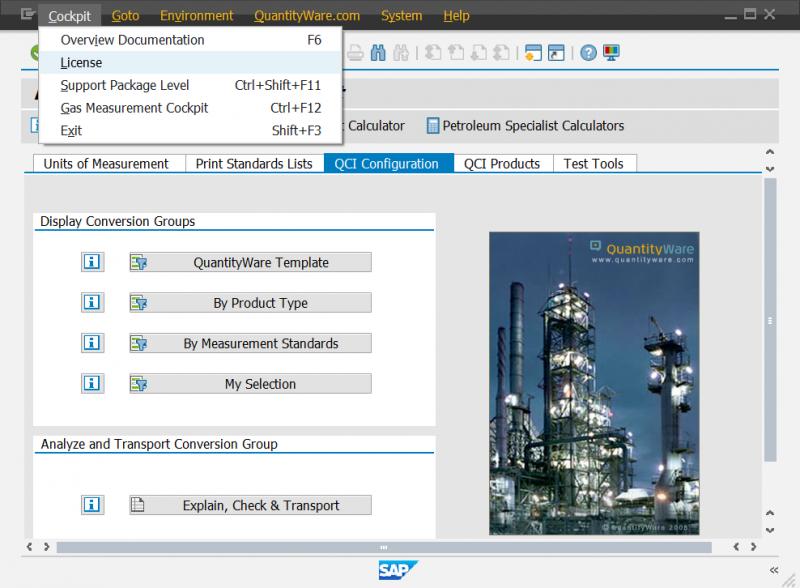
Task: Click the Find Next binoculars icon
Action: [x=401, y=53]
